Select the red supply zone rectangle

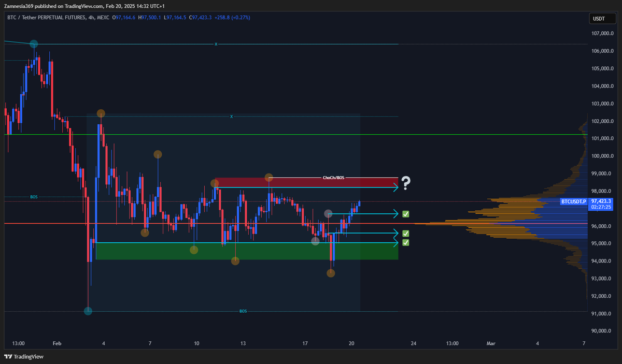(306, 183)
